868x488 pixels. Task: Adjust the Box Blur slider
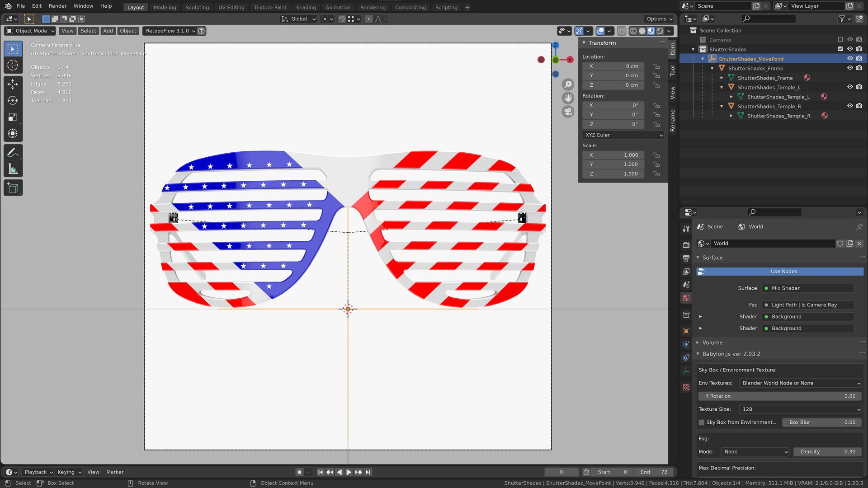(x=822, y=422)
